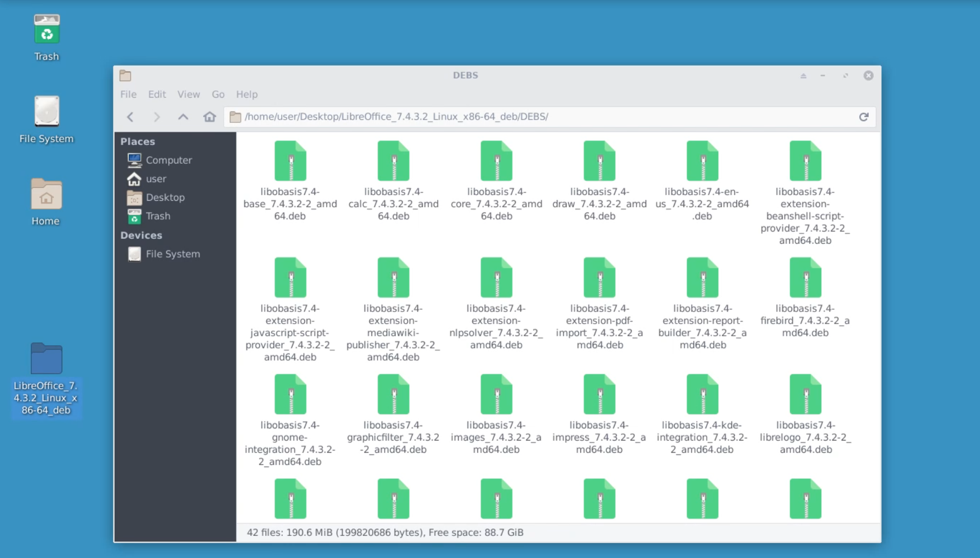Click the location path bar
This screenshot has width=980, height=558.
[550, 117]
